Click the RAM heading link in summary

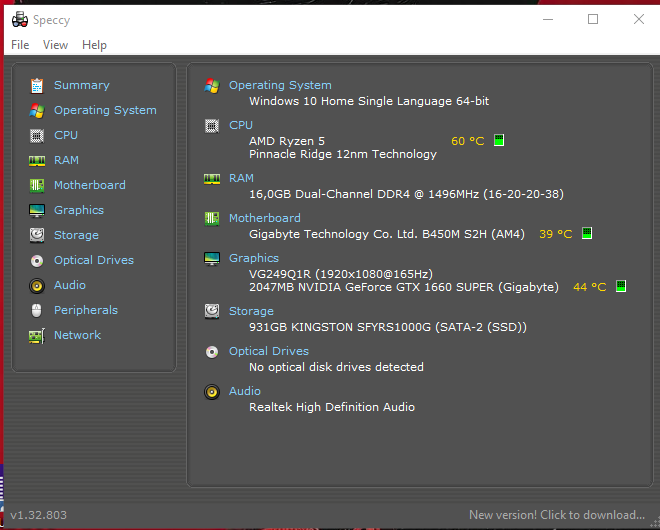pos(241,178)
